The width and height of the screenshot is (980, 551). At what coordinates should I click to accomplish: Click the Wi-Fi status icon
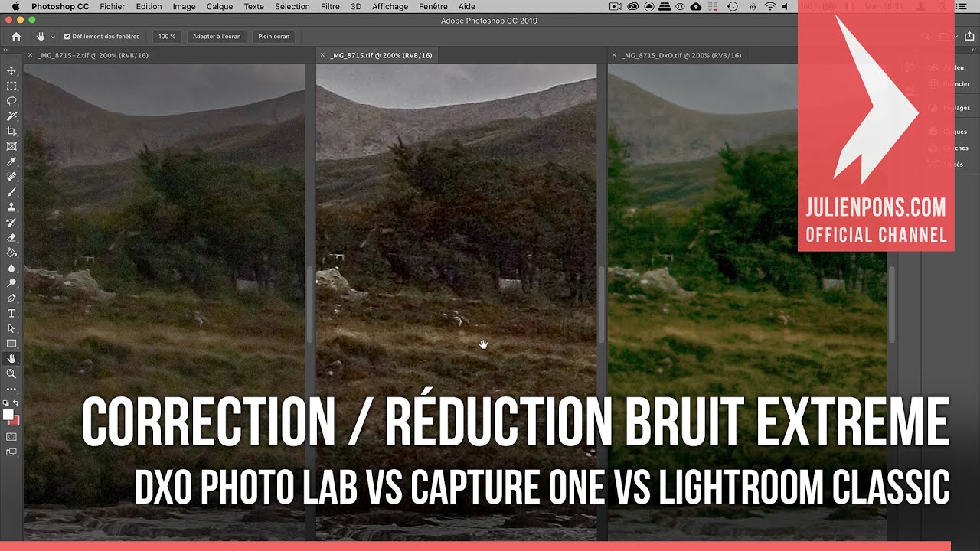[769, 6]
